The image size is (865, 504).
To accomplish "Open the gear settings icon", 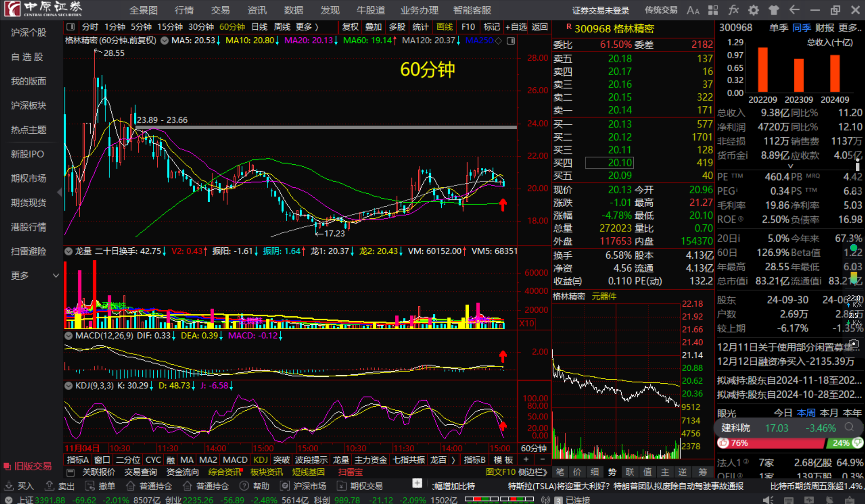I will click(x=754, y=10).
